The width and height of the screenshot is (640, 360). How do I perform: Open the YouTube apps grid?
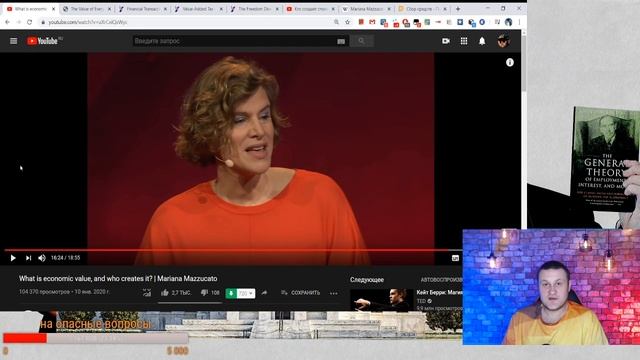coord(464,41)
